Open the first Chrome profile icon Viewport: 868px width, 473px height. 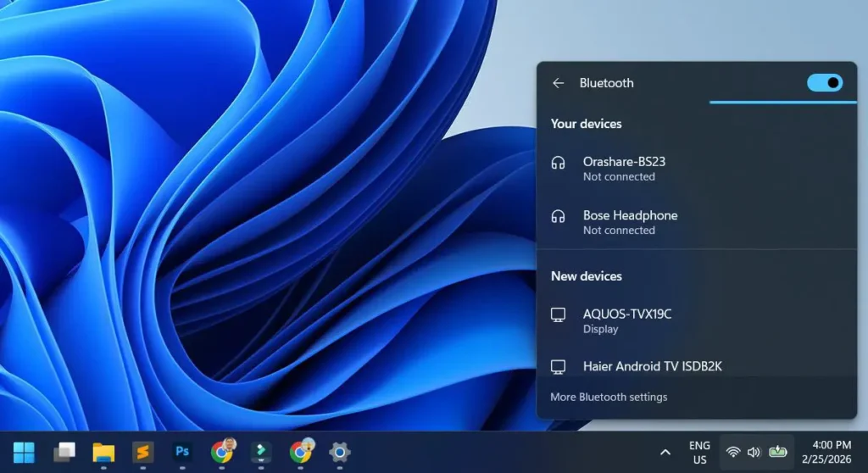(x=223, y=452)
